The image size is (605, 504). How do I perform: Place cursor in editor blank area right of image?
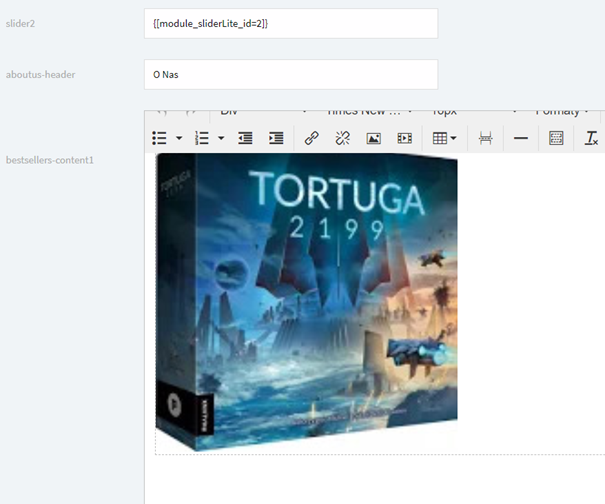coord(529,301)
